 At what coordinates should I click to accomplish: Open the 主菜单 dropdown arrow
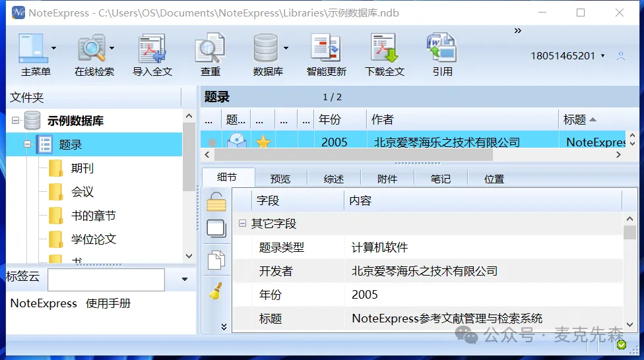coord(53,48)
